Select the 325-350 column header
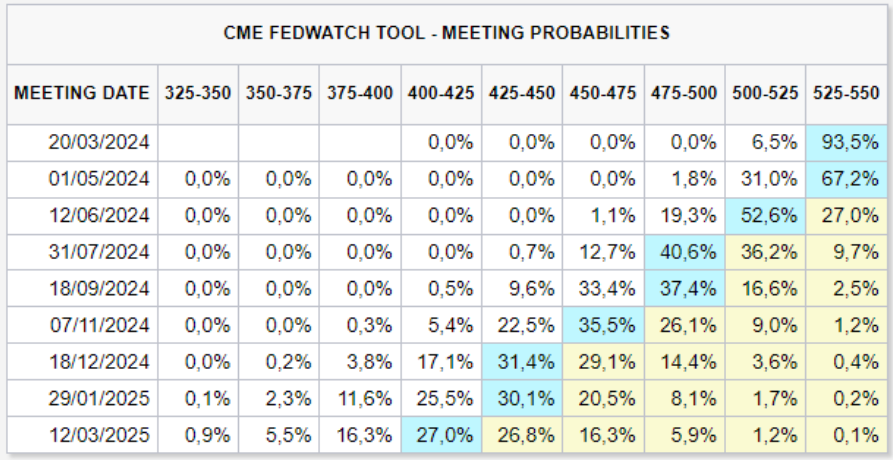 (x=198, y=93)
